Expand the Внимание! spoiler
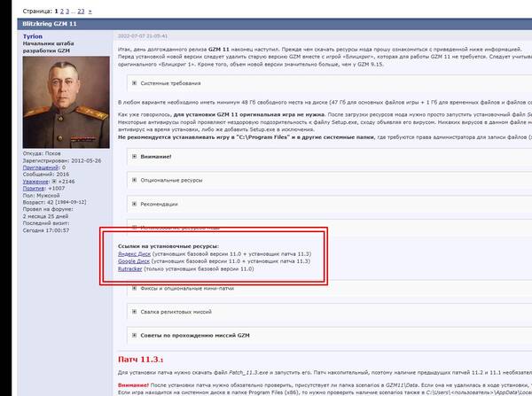Screen dimensions: 532x396 click(x=135, y=156)
